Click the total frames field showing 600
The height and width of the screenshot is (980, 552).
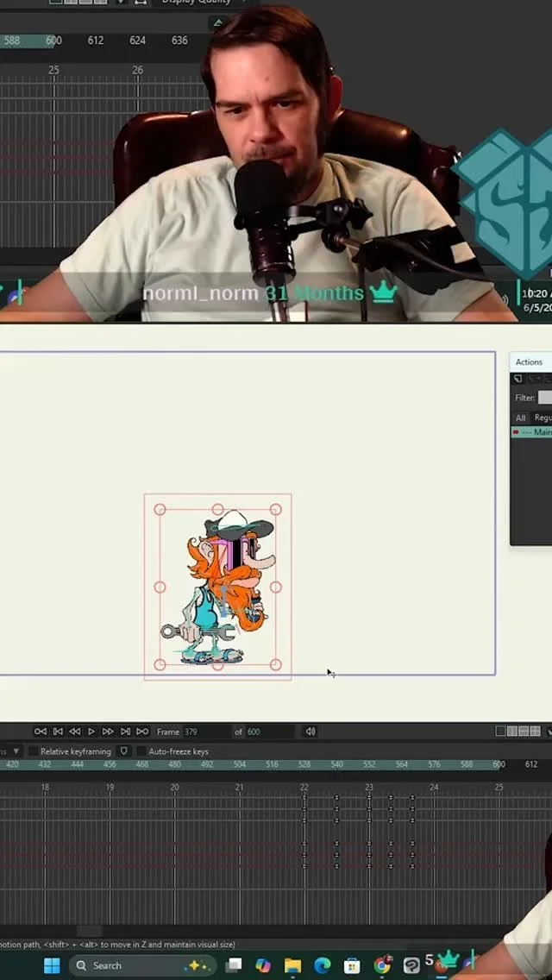pyautogui.click(x=270, y=732)
